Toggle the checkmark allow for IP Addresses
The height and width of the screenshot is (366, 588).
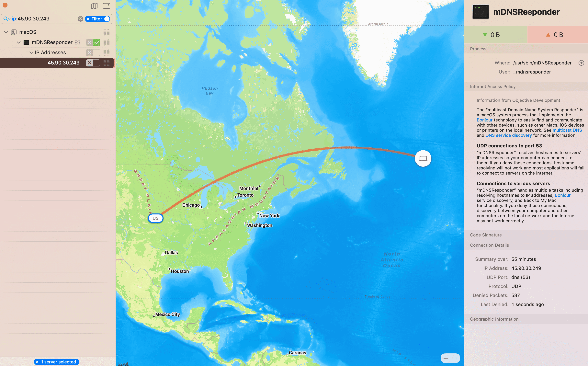tap(96, 52)
